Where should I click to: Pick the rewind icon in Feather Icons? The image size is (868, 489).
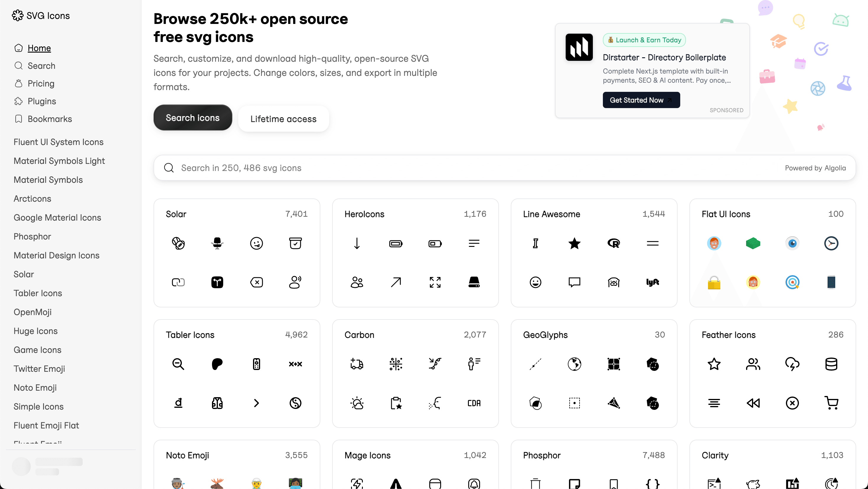[753, 403]
